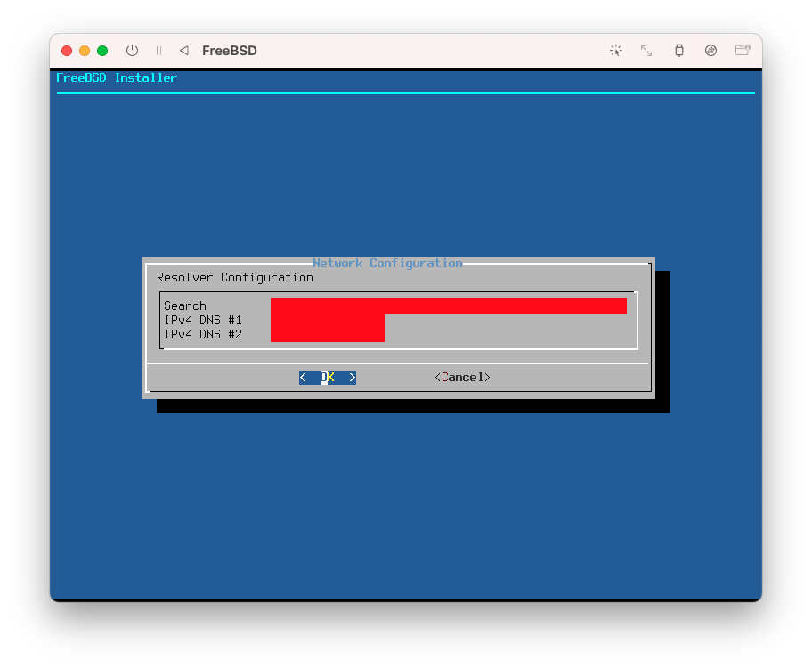The image size is (812, 668).
Task: Click the restart triangle icon
Action: 183,50
